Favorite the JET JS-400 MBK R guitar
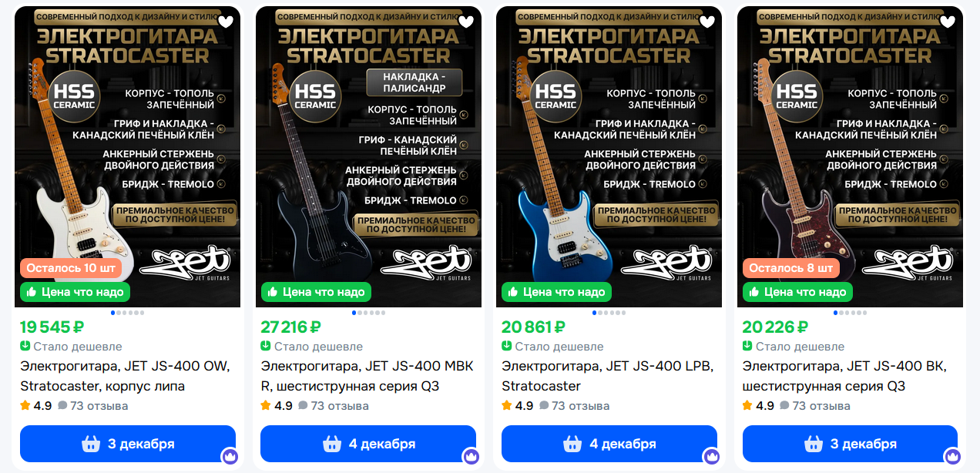980x473 pixels. (466, 22)
